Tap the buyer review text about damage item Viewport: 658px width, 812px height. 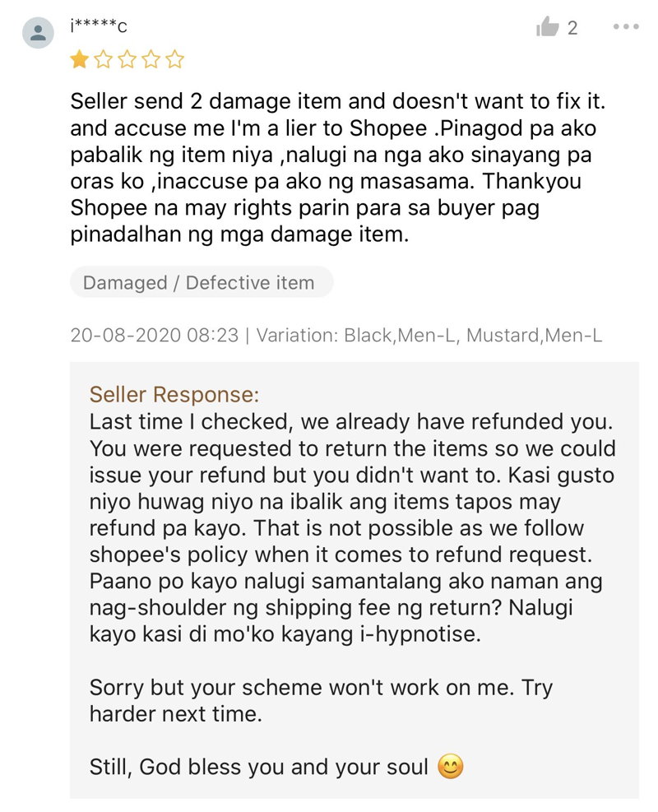(x=337, y=167)
